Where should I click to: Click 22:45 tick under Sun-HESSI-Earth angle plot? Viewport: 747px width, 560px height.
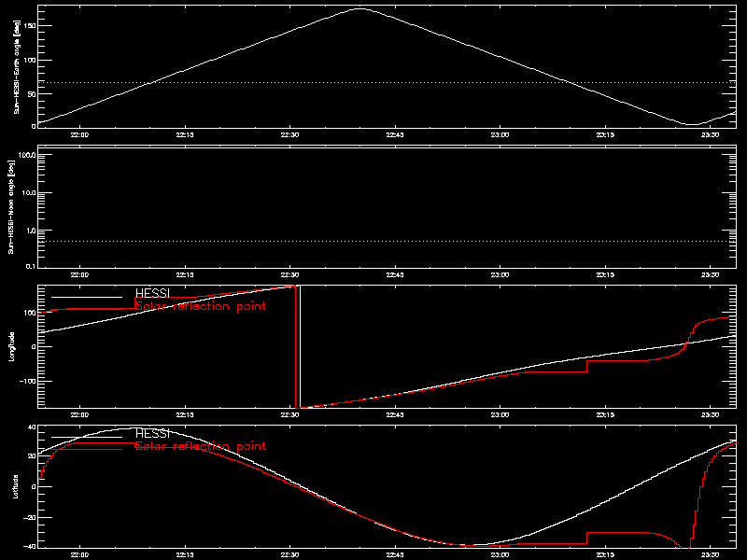pos(394,135)
